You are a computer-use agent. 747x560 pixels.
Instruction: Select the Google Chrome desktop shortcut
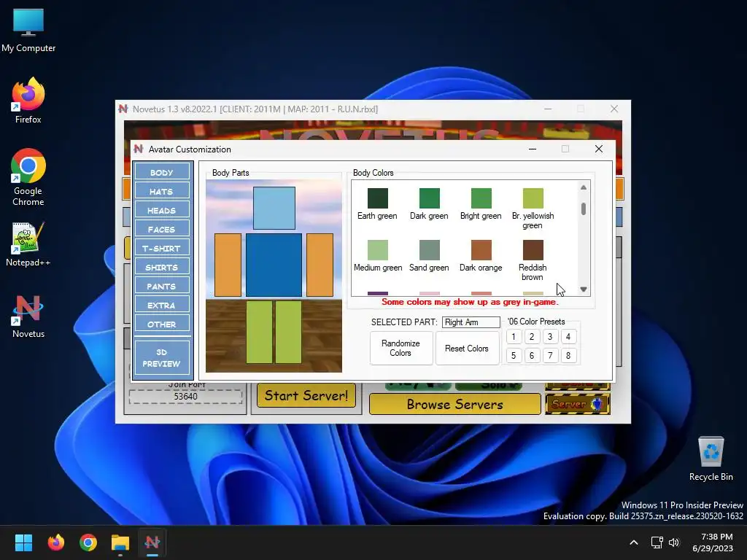tap(28, 178)
